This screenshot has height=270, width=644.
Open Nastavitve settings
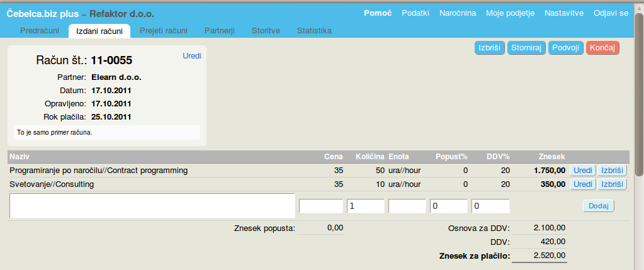564,13
